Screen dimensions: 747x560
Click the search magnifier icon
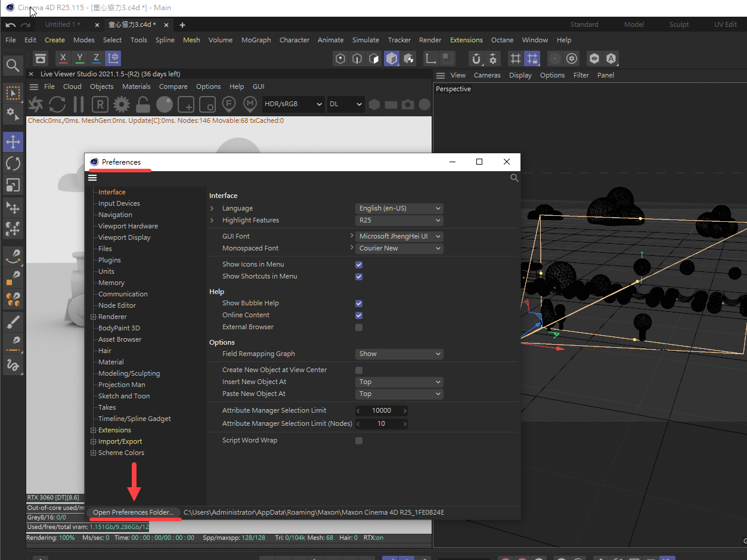click(x=13, y=65)
